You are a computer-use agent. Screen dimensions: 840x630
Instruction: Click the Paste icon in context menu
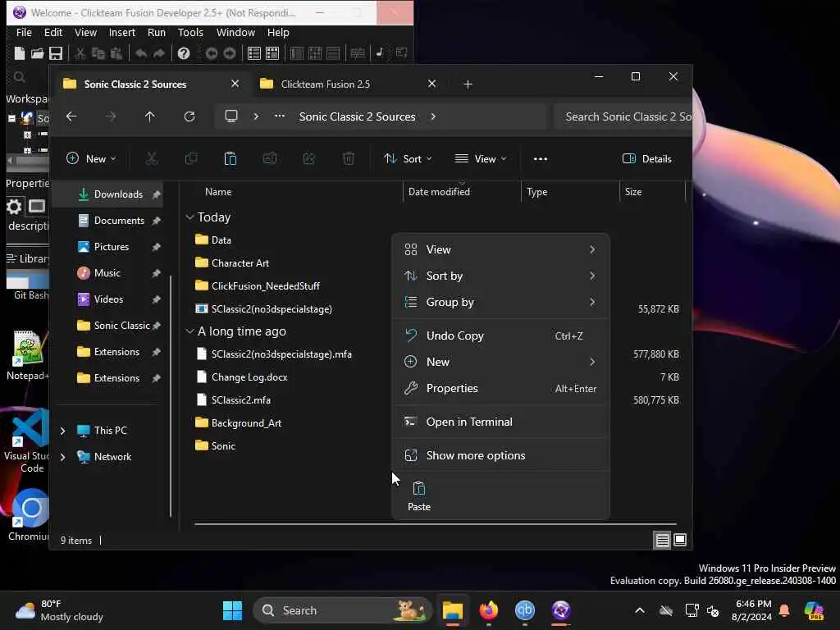coord(419,495)
